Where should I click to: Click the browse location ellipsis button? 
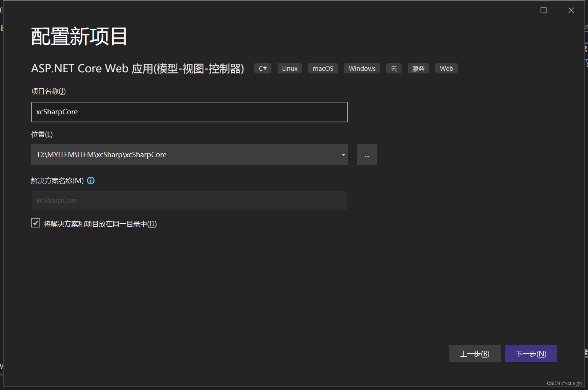367,154
